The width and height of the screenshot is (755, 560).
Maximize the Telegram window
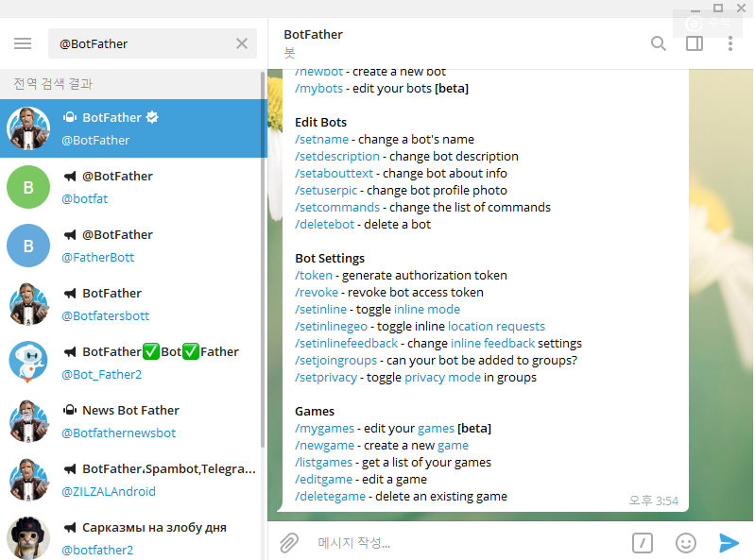(717, 8)
